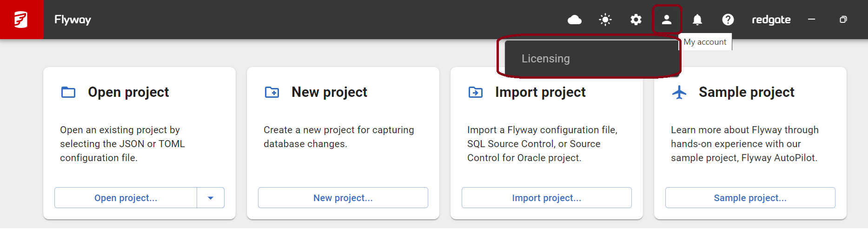Viewport: 868px width, 230px height.
Task: Click the red Flyway logo icon
Action: tap(21, 20)
